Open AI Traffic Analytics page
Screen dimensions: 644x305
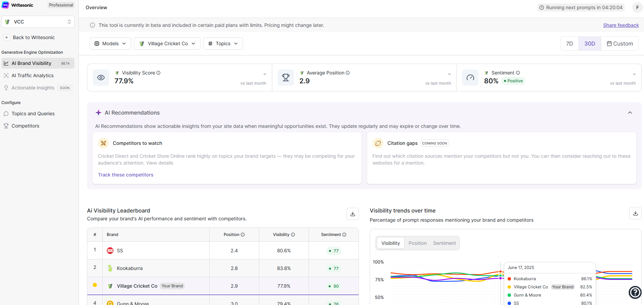point(38,75)
